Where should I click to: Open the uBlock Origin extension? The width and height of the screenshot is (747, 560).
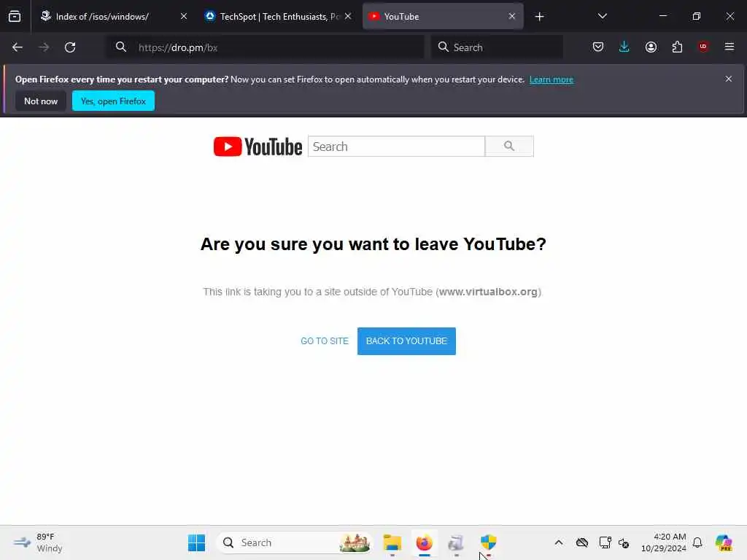click(x=703, y=47)
